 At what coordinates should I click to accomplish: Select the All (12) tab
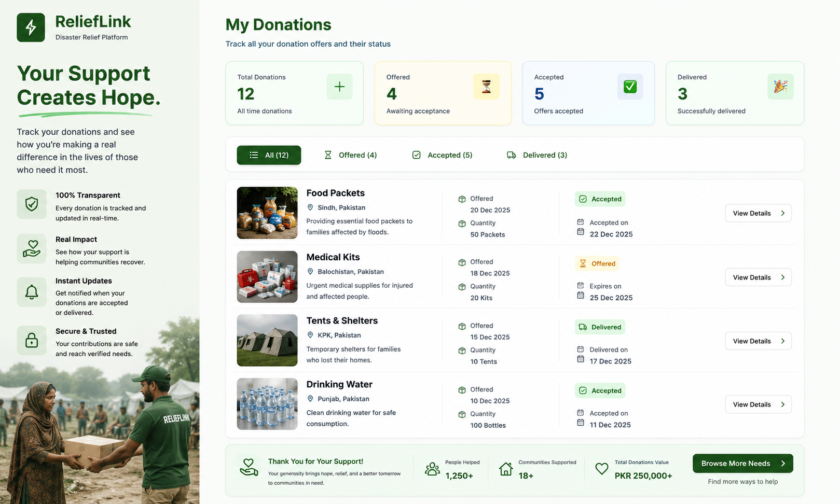(x=269, y=155)
